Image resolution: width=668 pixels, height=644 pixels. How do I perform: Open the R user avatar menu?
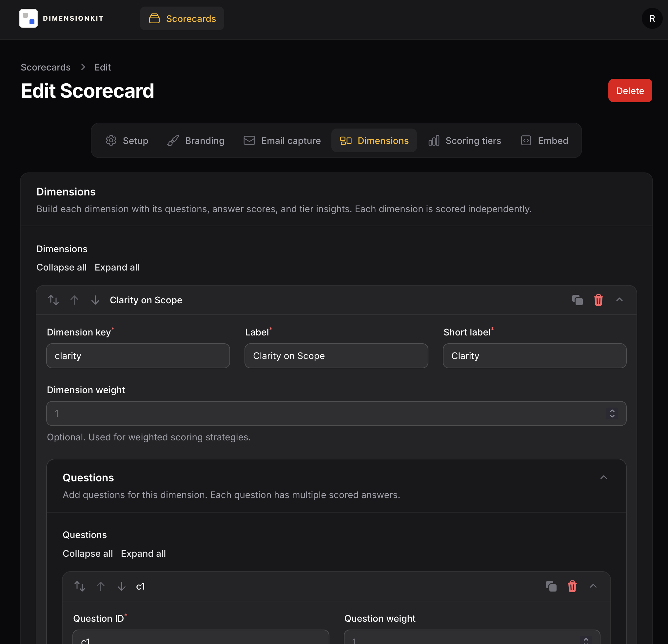click(652, 18)
